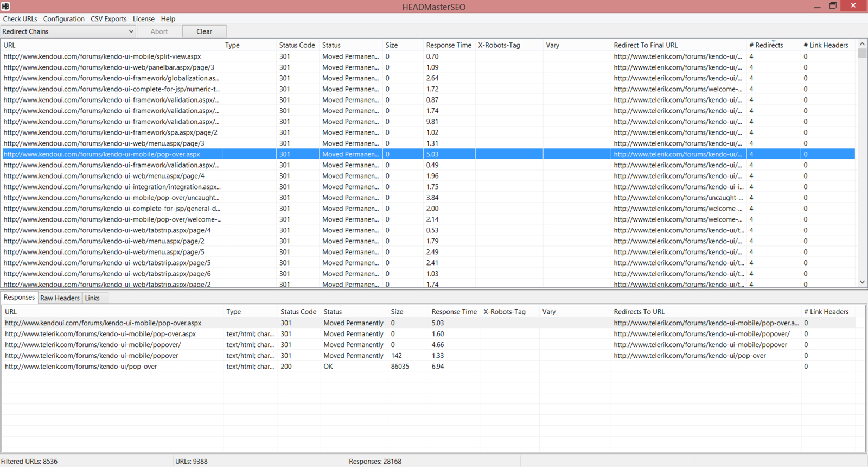Select the telerik.com kendo-ui/pop-over 200 OK response row

click(429, 367)
